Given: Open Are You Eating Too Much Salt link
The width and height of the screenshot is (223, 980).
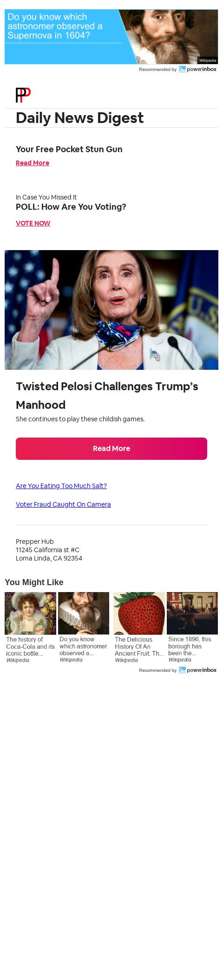Looking at the screenshot, I should point(61,486).
